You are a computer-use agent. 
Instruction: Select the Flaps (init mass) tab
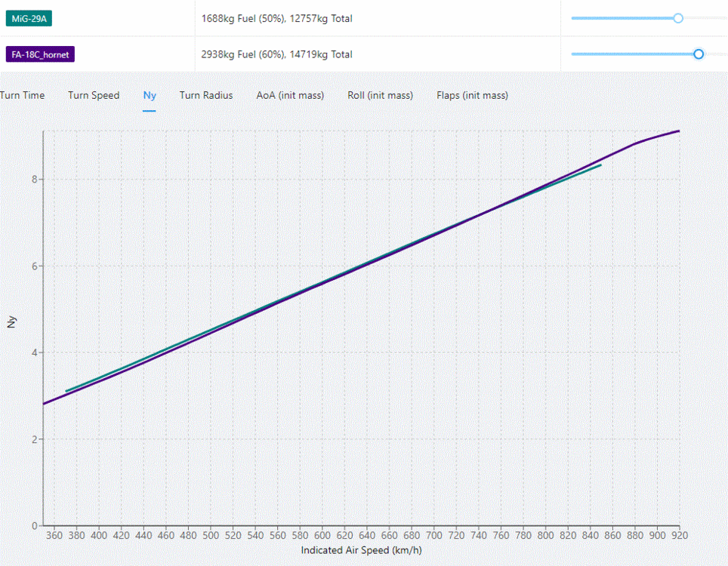tap(472, 95)
